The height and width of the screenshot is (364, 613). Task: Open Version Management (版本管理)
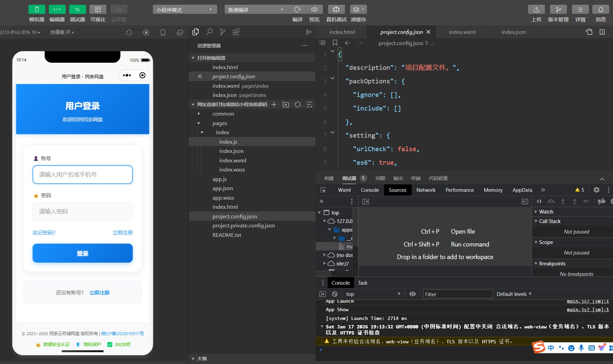(x=558, y=9)
